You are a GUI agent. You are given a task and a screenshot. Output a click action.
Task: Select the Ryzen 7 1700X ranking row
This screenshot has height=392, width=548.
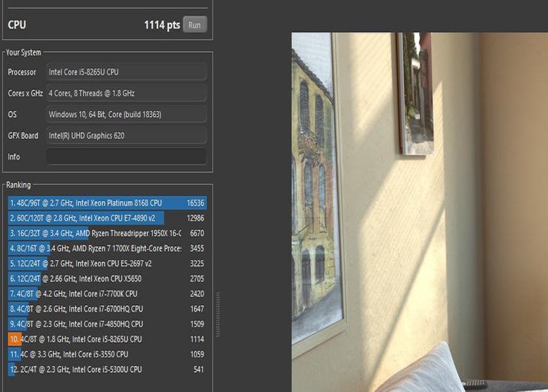(107, 248)
